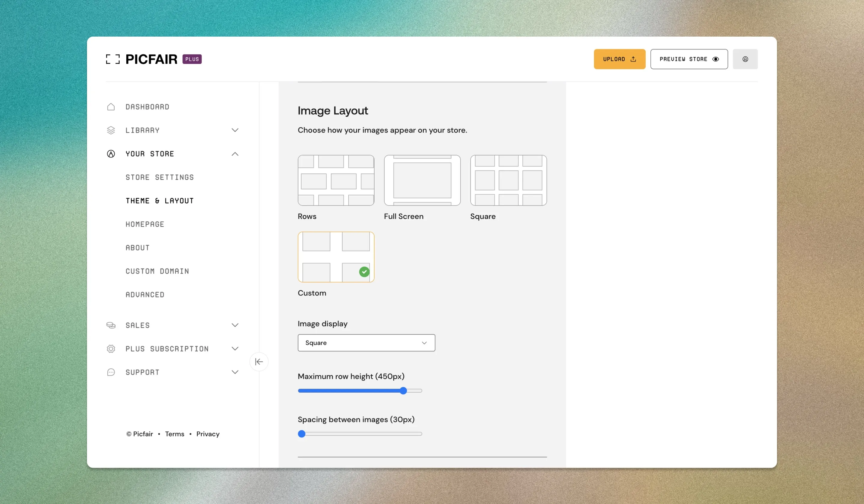Open the Privacy link
The image size is (864, 504).
pos(208,434)
